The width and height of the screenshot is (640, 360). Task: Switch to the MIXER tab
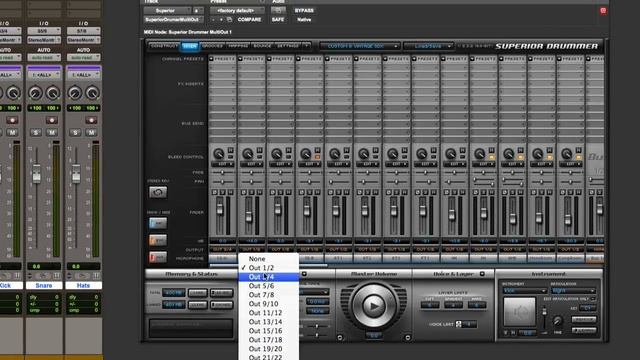coord(190,46)
